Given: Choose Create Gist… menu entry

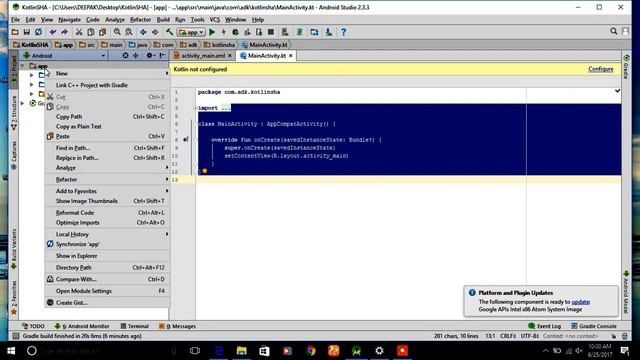Looking at the screenshot, I should (x=107, y=302).
